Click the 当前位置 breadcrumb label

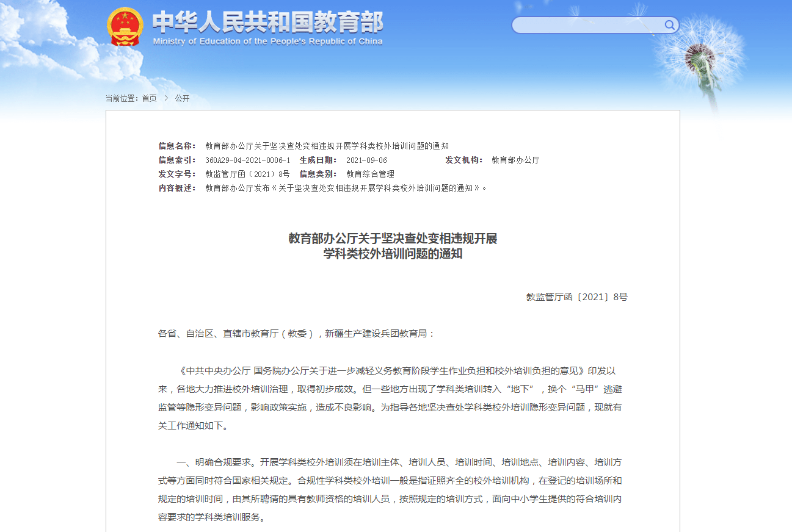(122, 98)
